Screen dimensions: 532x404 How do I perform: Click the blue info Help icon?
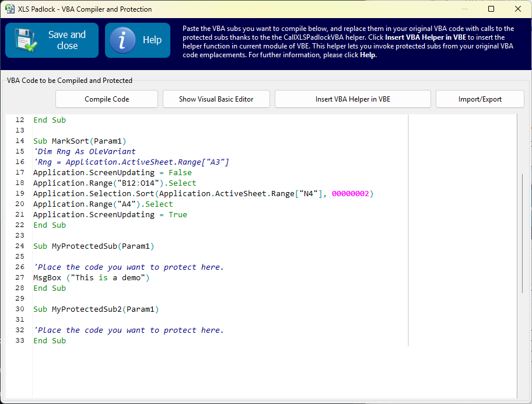(123, 40)
